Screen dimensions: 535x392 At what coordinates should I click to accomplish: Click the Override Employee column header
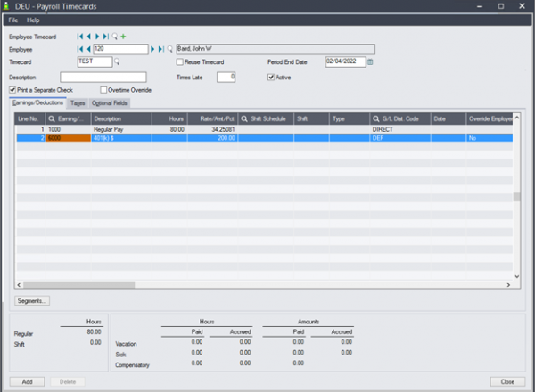(490, 119)
